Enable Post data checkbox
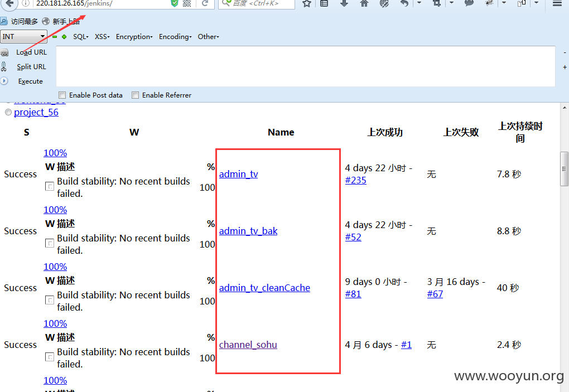This screenshot has width=569, height=392. pos(62,95)
